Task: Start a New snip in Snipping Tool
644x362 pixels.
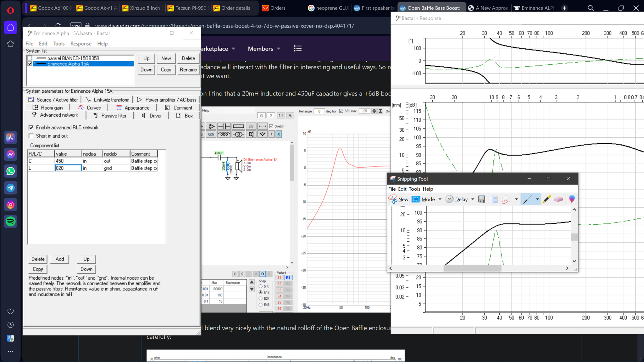Action: pyautogui.click(x=398, y=199)
